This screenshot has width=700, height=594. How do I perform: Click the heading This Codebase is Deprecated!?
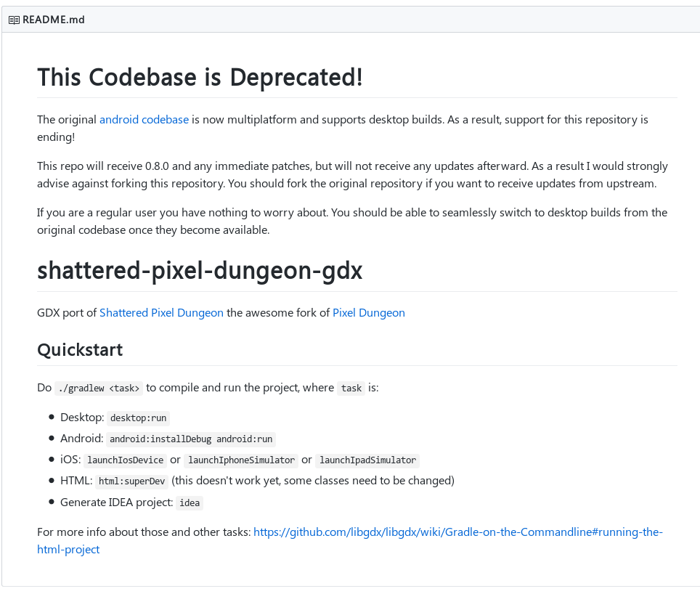(200, 77)
